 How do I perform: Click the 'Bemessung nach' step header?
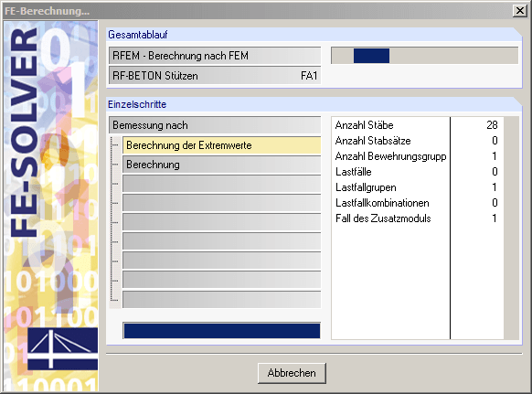(215, 125)
